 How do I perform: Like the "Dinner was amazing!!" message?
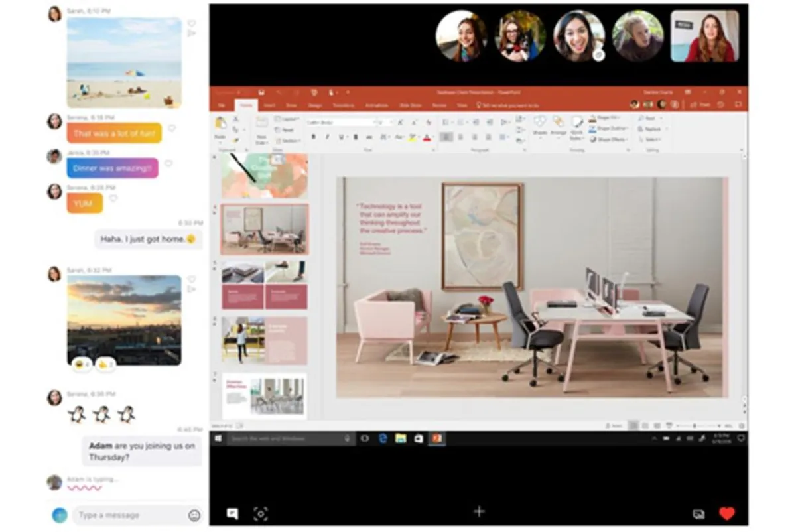point(168,163)
